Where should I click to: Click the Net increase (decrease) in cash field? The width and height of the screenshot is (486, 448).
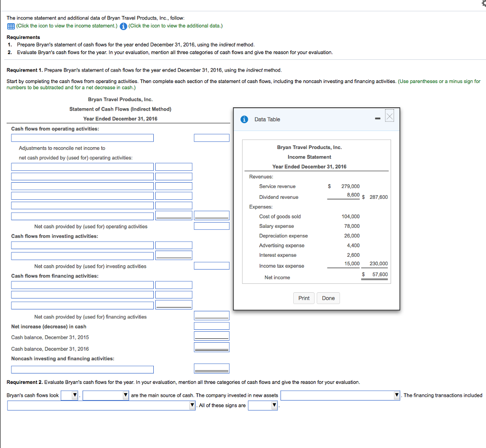click(212, 326)
